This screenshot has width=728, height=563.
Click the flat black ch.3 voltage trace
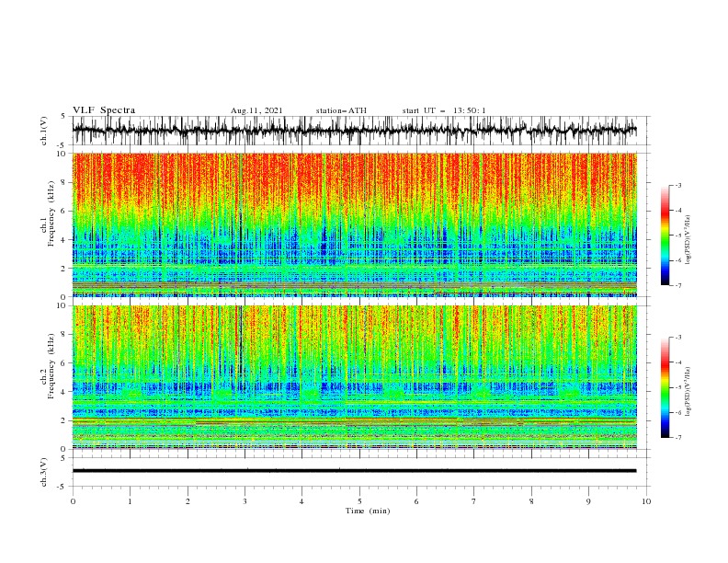click(354, 471)
